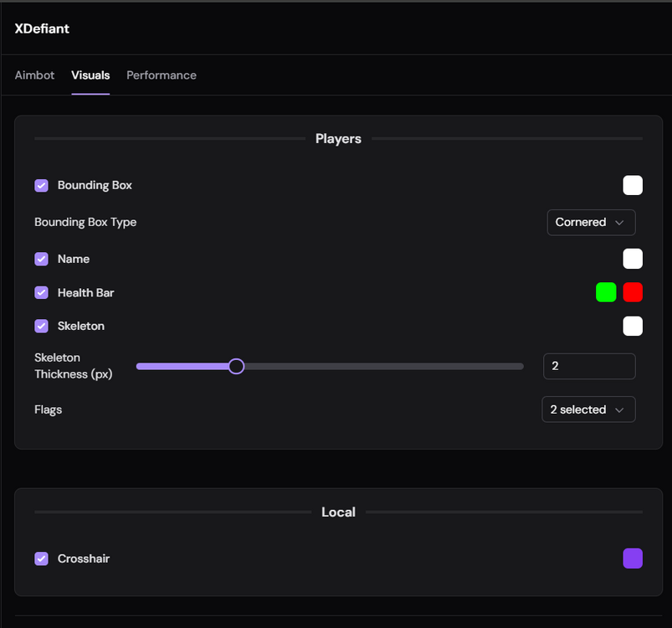Click the Flags label
Screen dimensions: 672x628
[x=49, y=409]
